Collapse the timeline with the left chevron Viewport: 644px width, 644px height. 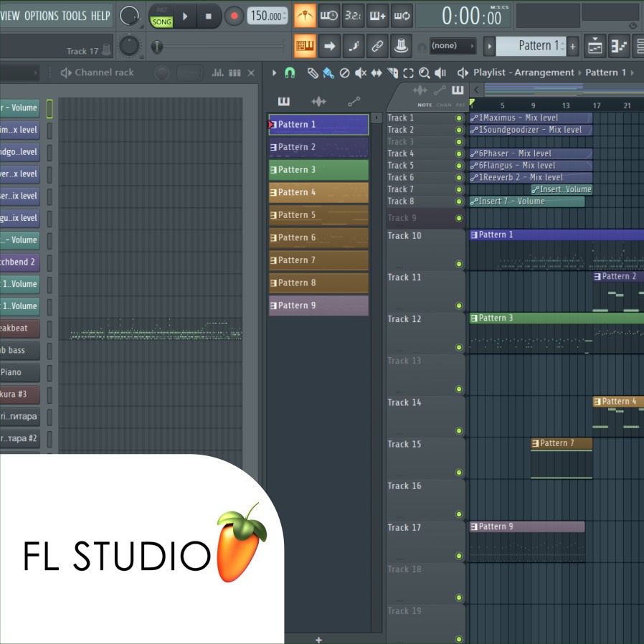476,90
